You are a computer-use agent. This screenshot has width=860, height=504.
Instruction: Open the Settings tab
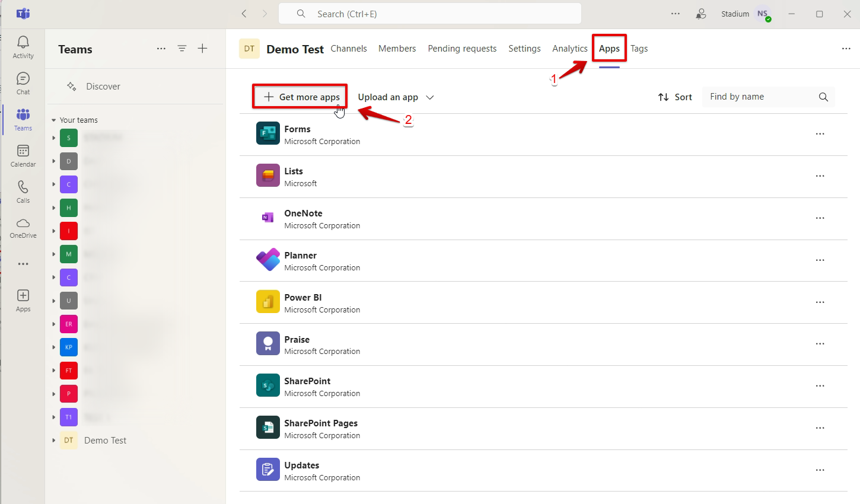(x=524, y=49)
